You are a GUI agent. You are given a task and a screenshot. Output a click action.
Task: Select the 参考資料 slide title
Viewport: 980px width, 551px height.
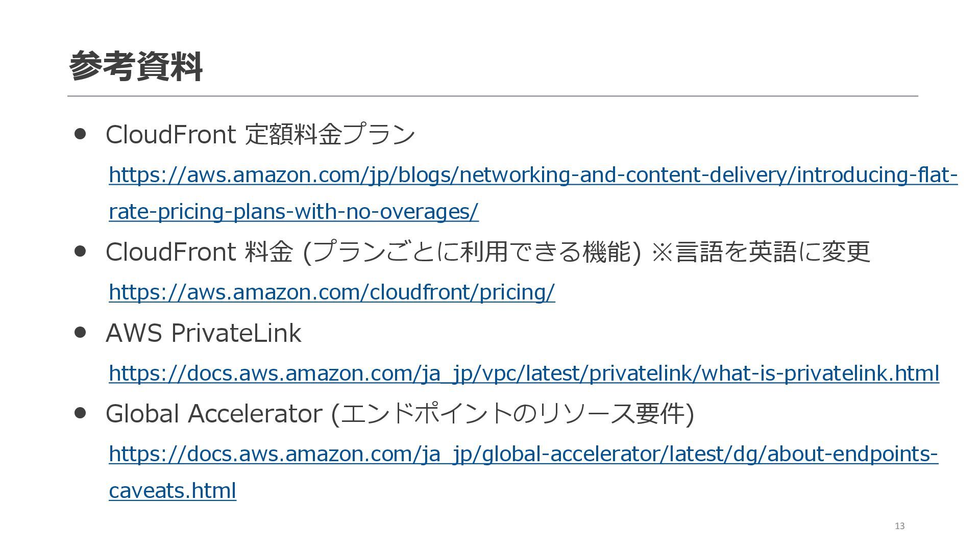click(136, 67)
